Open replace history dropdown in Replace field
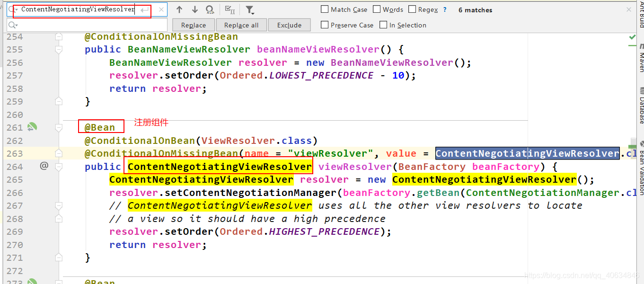The width and height of the screenshot is (644, 284). click(x=13, y=25)
